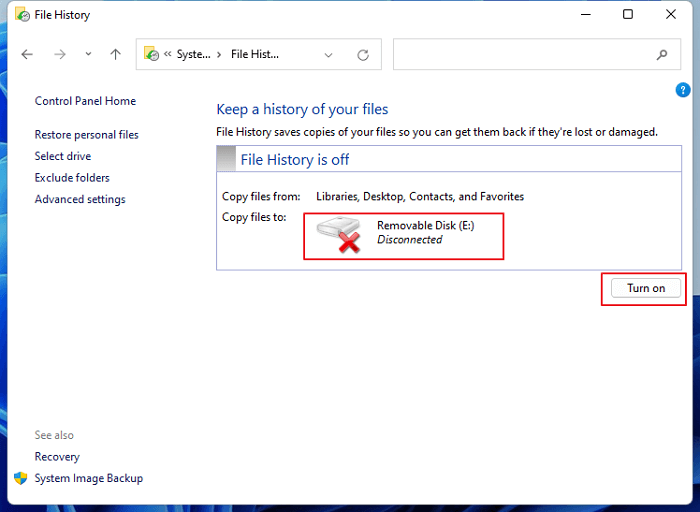
Task: Go up one folder level
Action: pyautogui.click(x=115, y=55)
